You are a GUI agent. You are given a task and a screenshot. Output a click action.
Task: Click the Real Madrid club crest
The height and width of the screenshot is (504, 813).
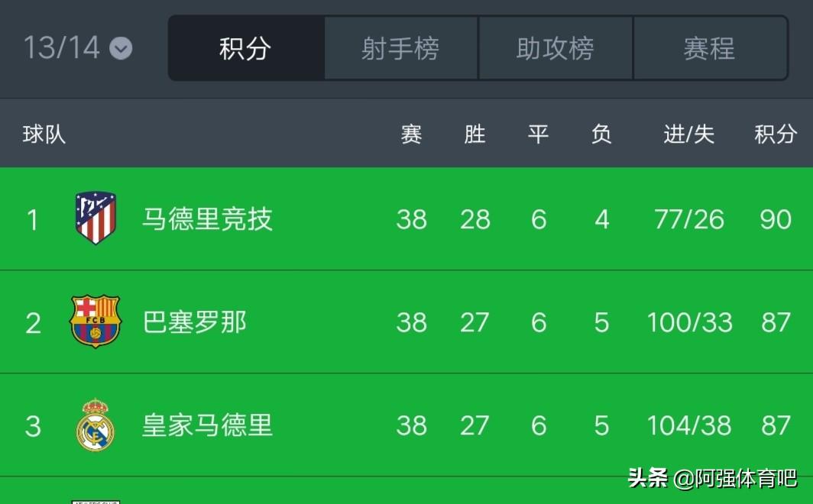96,425
